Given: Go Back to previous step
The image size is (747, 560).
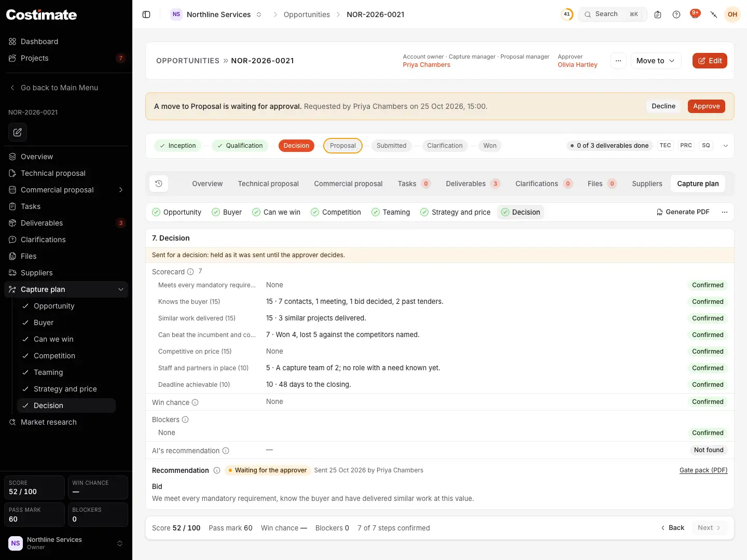Looking at the screenshot, I should [672, 528].
